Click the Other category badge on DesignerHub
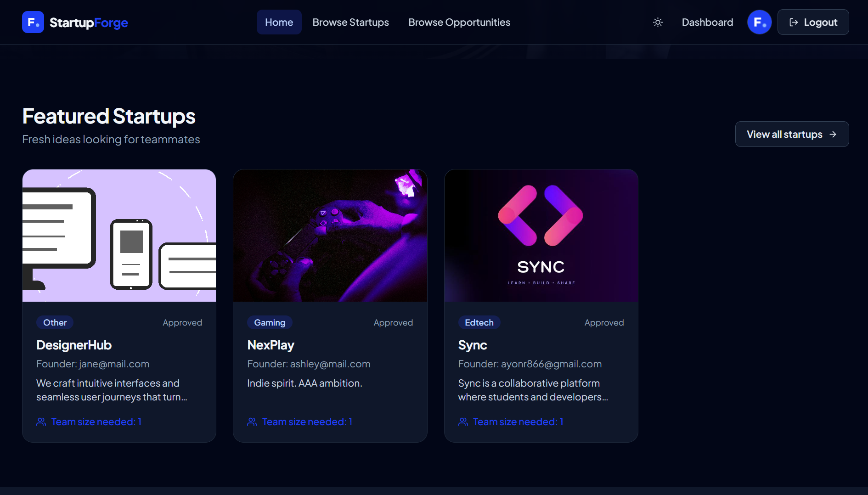The width and height of the screenshot is (868, 495). (x=55, y=322)
